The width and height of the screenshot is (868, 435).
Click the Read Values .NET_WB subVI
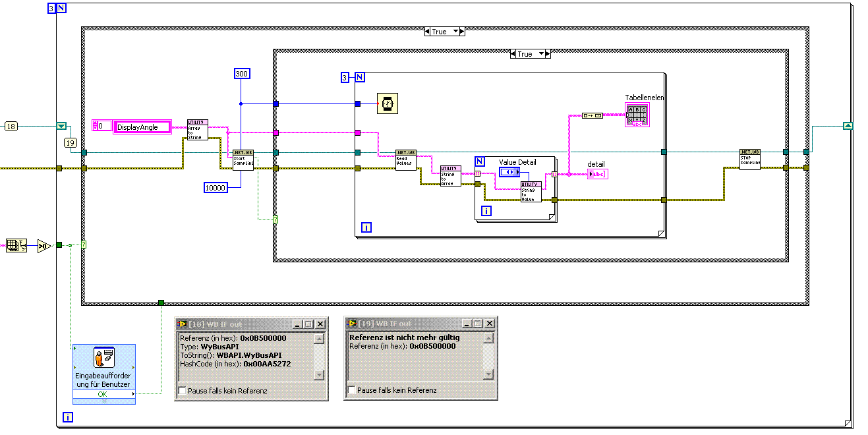[x=405, y=160]
